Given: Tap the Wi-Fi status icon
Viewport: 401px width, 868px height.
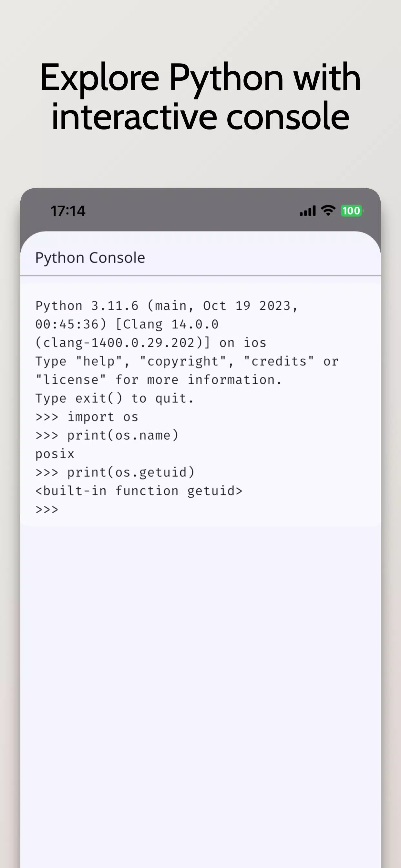Looking at the screenshot, I should pos(328,211).
